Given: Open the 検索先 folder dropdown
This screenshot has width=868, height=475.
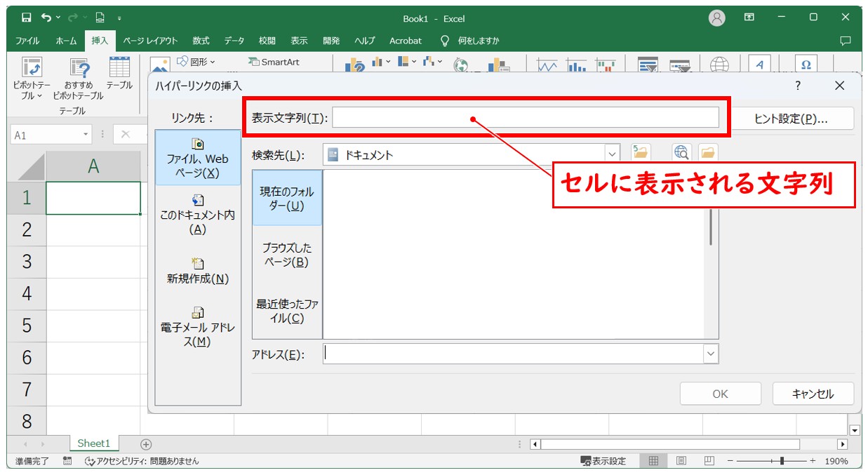Looking at the screenshot, I should 613,153.
